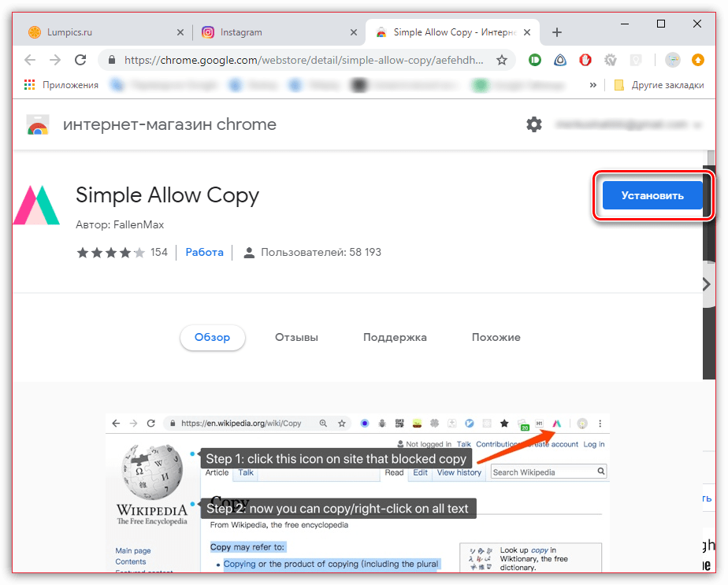Click the red Opera-style extension icon
728x585 pixels.
pyautogui.click(x=585, y=60)
